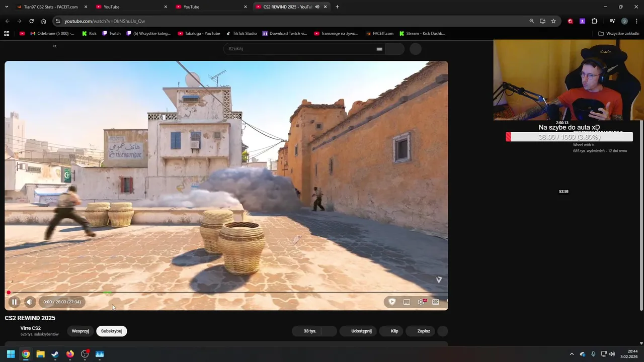Switch to the second YouTube tab
Screen dimensions: 644x362
[211, 7]
